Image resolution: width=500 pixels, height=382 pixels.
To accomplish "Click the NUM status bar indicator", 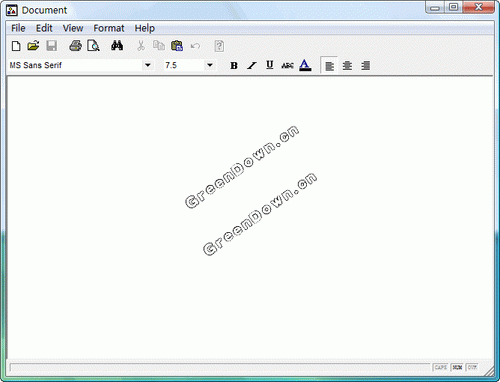I will pos(457,367).
